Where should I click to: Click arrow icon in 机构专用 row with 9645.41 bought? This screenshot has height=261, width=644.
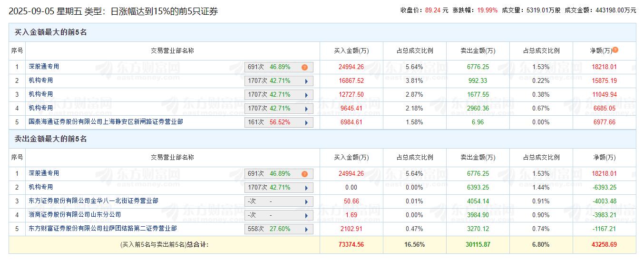(306, 109)
